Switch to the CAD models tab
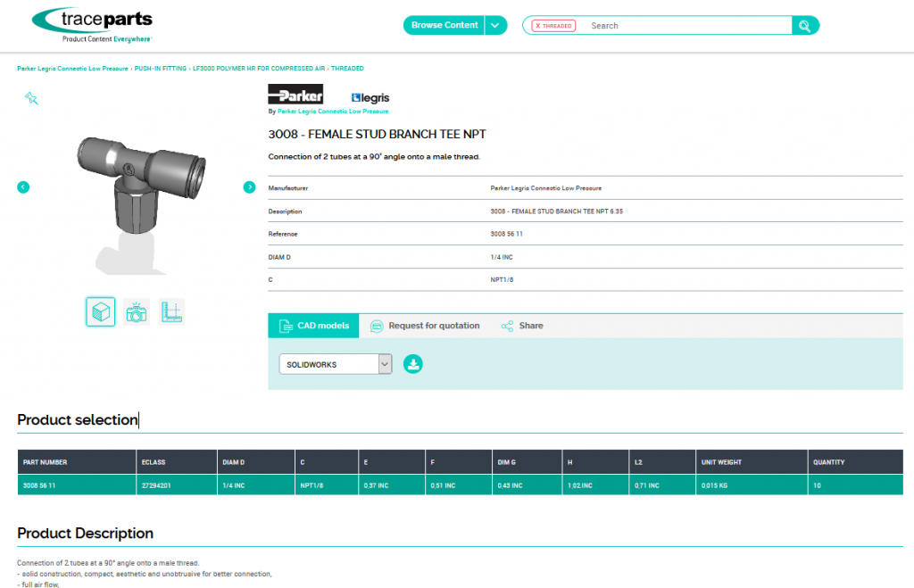The height and width of the screenshot is (588, 914). pos(313,326)
